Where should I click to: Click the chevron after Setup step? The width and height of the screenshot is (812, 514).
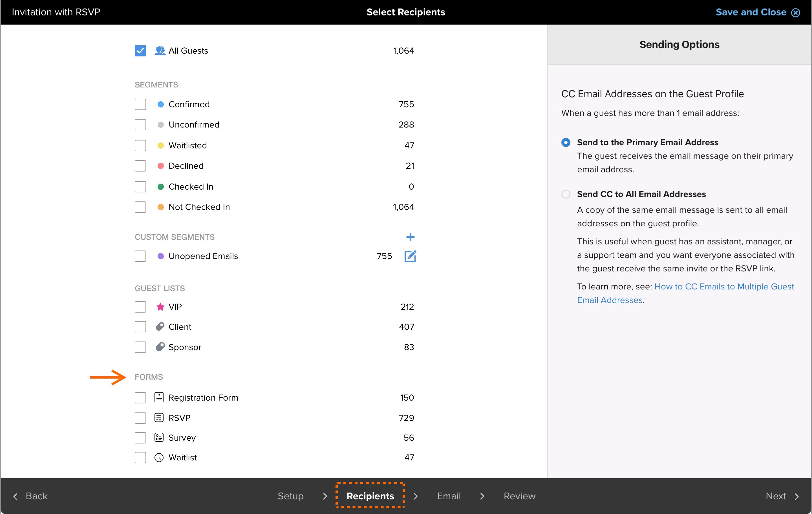(325, 496)
